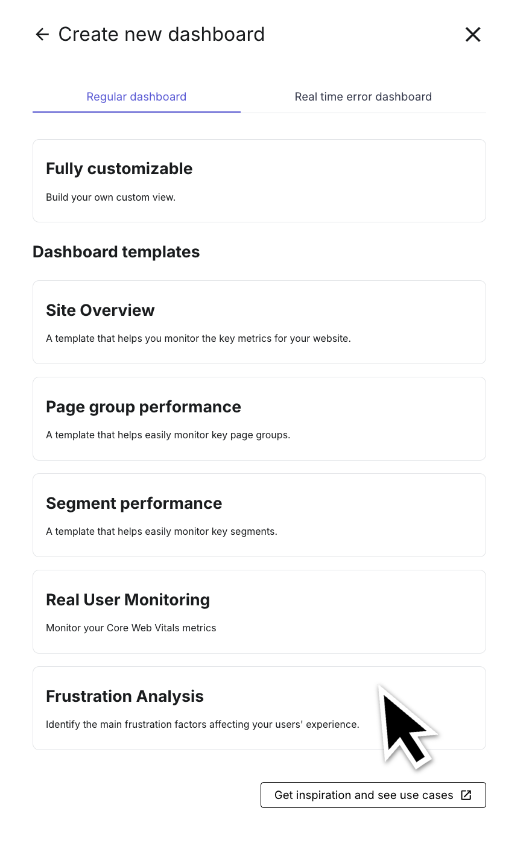Switch to the Regular dashboard tab
518x848 pixels.
click(136, 97)
